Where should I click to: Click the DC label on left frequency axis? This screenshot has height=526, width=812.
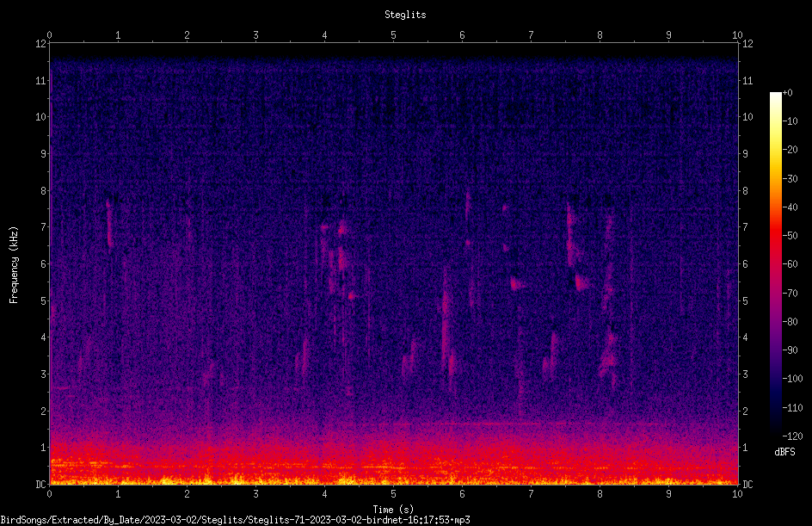pos(40,484)
